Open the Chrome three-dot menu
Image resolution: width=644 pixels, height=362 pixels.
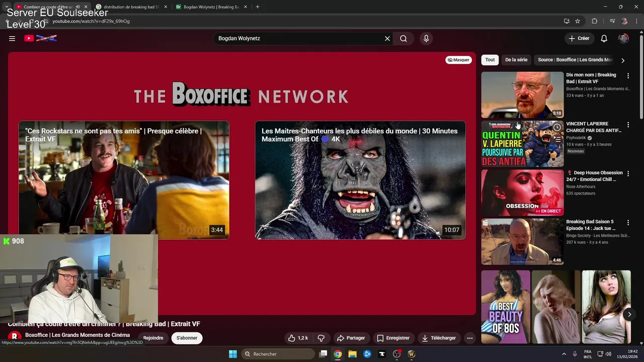point(636,21)
